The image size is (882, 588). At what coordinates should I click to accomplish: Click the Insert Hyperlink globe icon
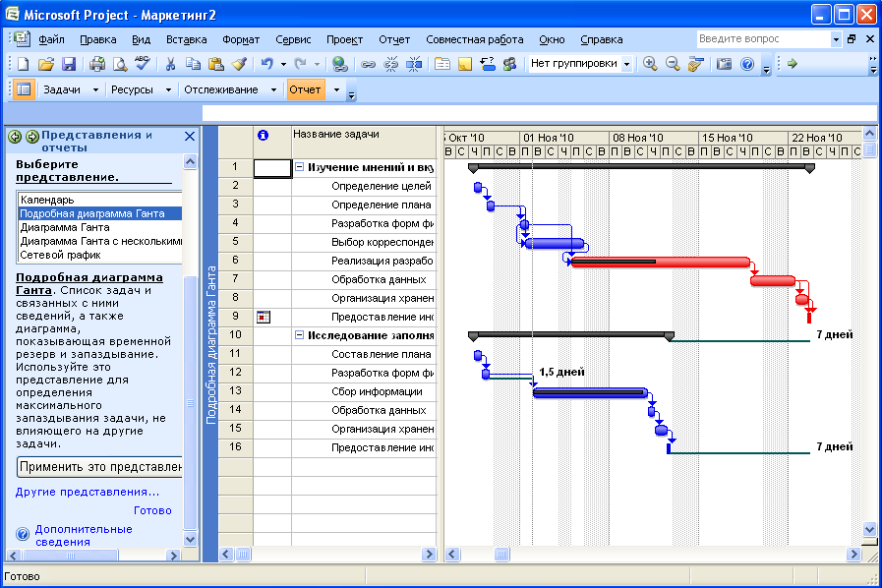pos(339,64)
